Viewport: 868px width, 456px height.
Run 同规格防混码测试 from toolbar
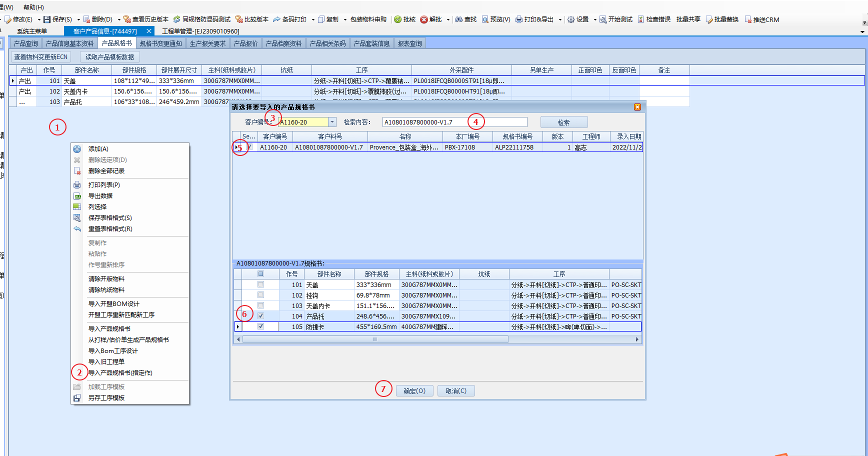click(x=202, y=19)
